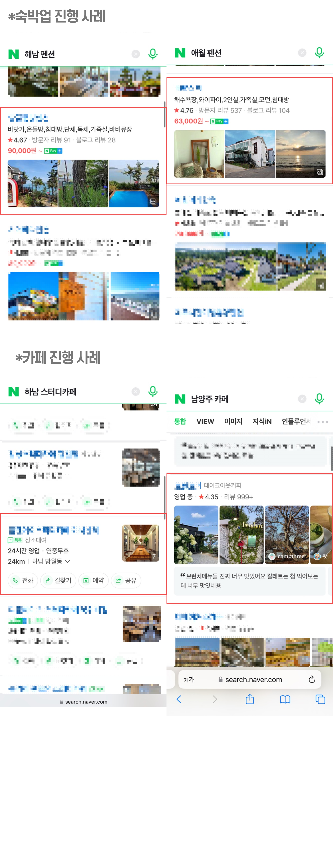
Task: Tap the 길찾기 directions button
Action: tap(58, 580)
